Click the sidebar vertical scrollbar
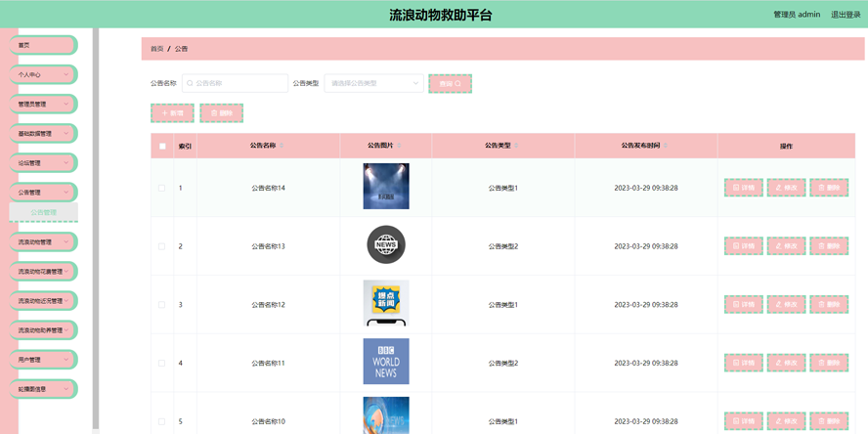Image resolution: width=868 pixels, height=434 pixels. [96, 231]
